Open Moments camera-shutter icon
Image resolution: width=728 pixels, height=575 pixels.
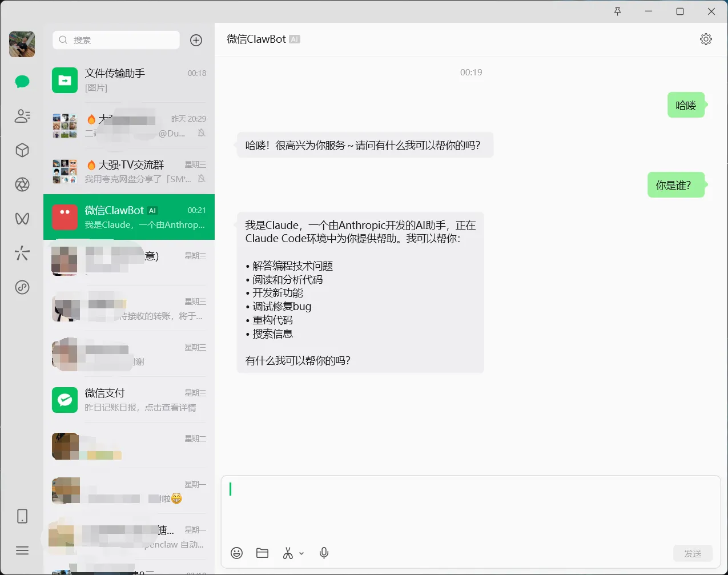[x=22, y=184]
